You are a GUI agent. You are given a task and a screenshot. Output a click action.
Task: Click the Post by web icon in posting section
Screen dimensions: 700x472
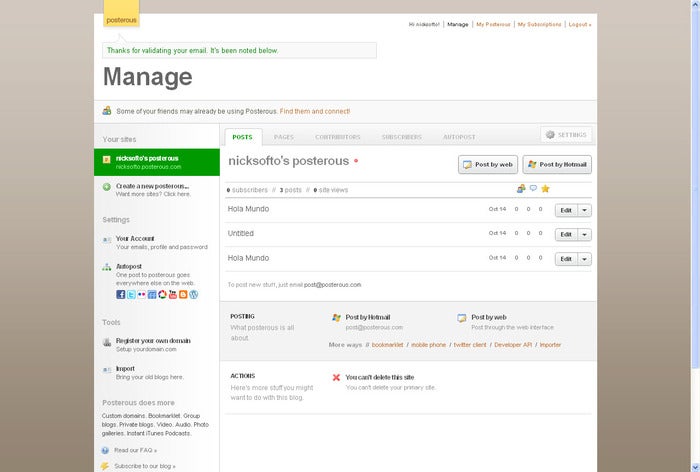point(462,317)
